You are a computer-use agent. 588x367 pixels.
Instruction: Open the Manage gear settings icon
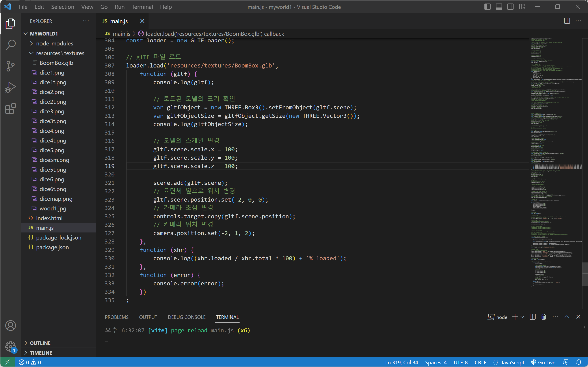point(10,347)
